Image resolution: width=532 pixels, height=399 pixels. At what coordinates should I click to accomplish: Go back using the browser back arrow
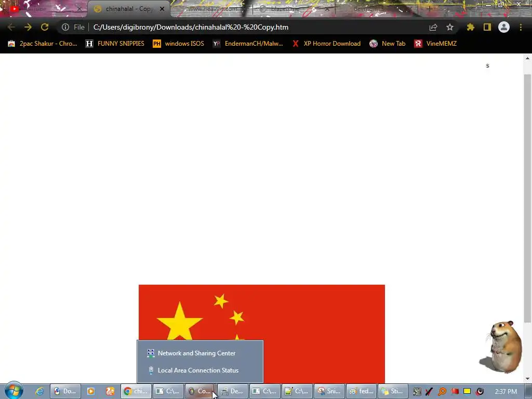point(11,27)
